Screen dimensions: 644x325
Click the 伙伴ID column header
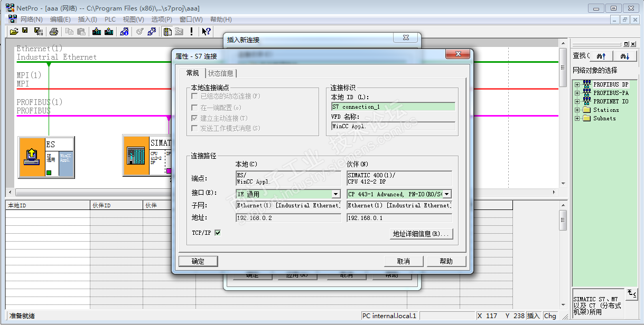(x=116, y=205)
